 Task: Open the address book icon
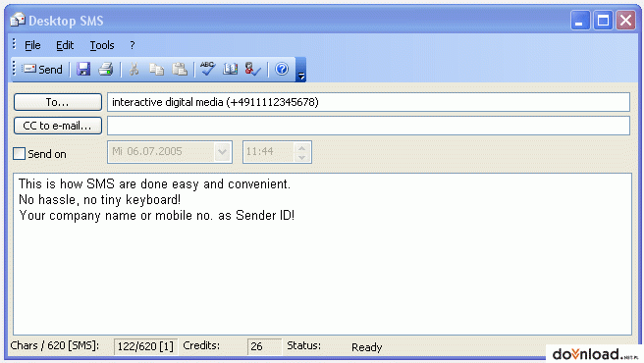tap(230, 69)
